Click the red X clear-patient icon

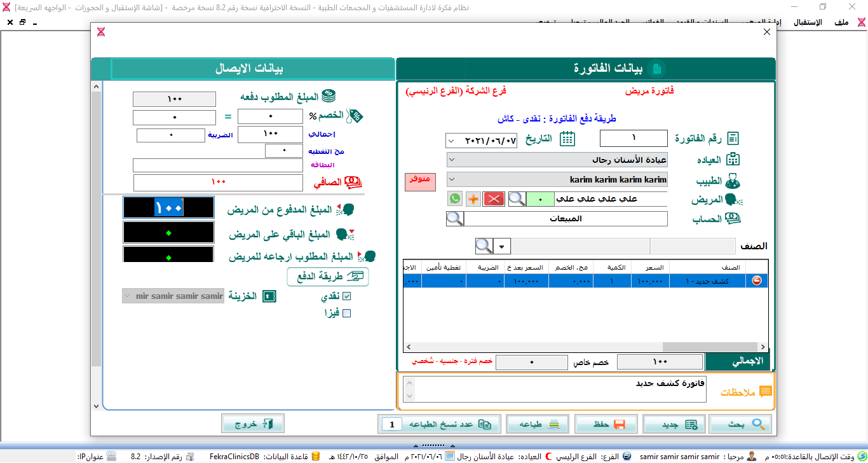[x=494, y=198]
